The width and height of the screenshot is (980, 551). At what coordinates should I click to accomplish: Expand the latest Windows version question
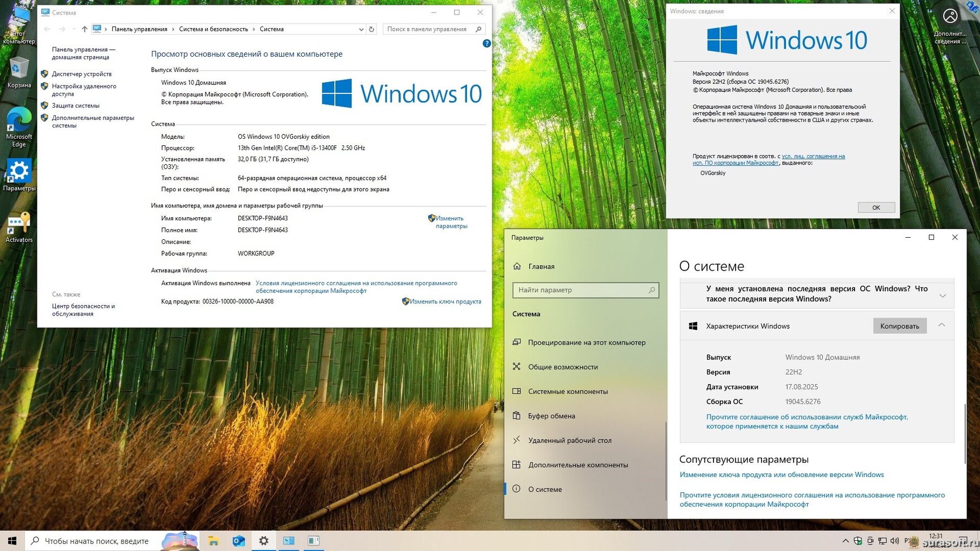tap(942, 295)
